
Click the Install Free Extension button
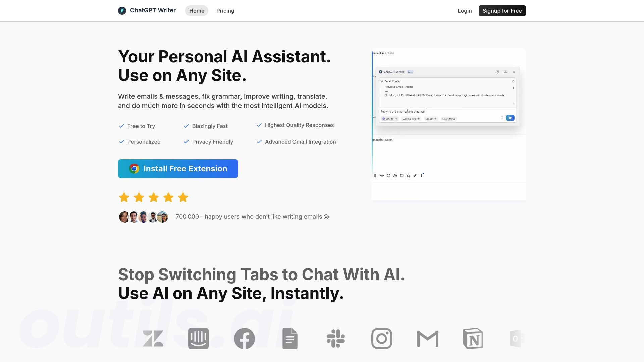(x=178, y=168)
